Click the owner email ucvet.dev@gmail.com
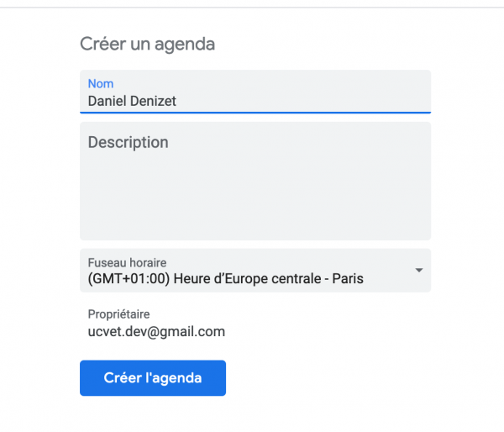The width and height of the screenshot is (504, 432). tap(156, 331)
